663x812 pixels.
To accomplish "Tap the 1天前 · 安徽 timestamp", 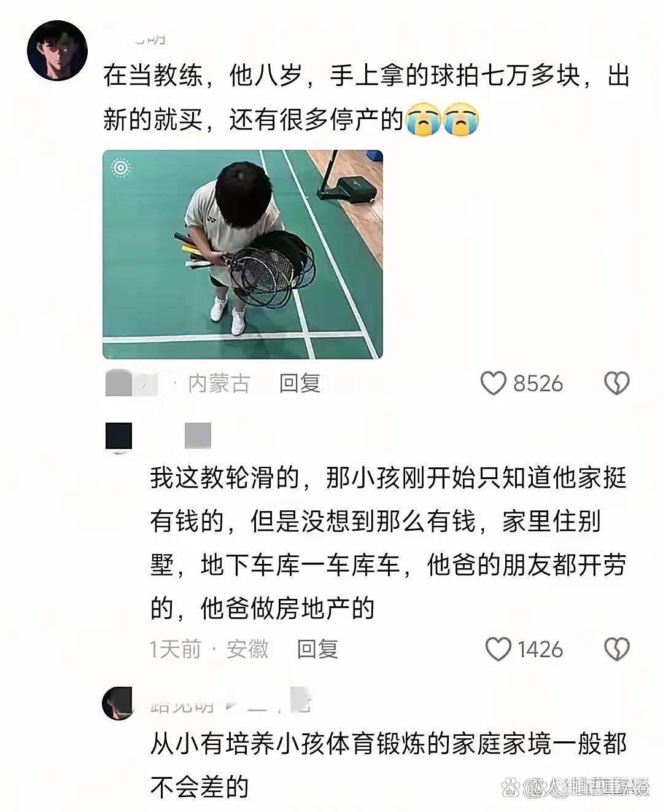I will pos(209,649).
